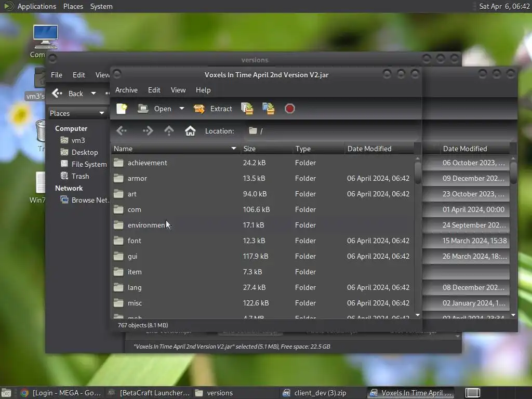The image size is (532, 399).
Task: Select the environment folder
Action: click(262, 225)
